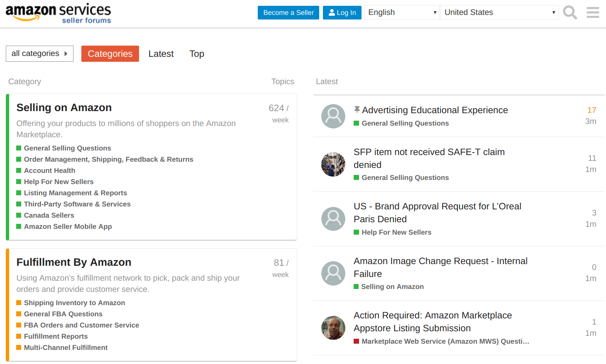Viewport: 606px width, 364px height.
Task: Open the hamburger menu icon
Action: click(x=593, y=12)
